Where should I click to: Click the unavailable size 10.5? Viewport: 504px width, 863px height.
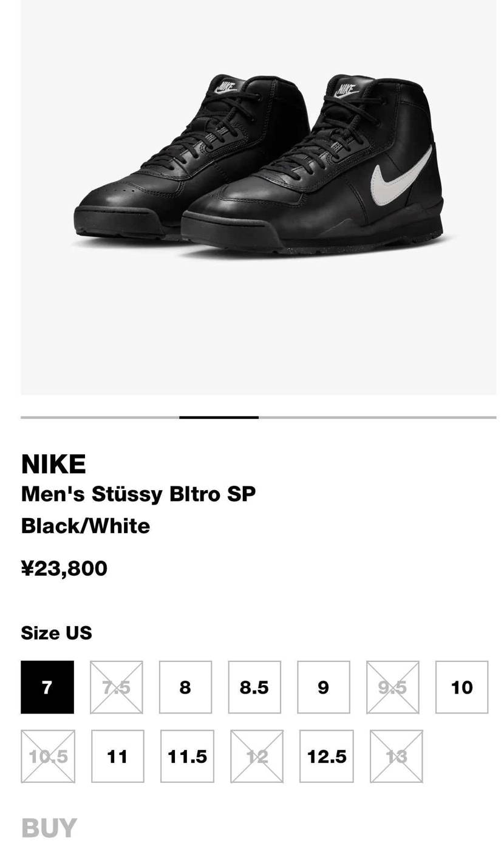48,756
